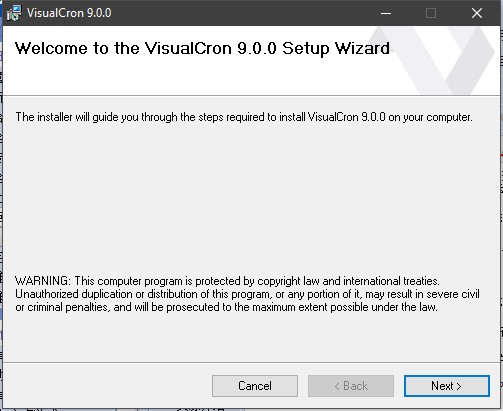The image size is (503, 411).
Task: Click the background window strip below the dialog
Action: pyautogui.click(x=250, y=410)
